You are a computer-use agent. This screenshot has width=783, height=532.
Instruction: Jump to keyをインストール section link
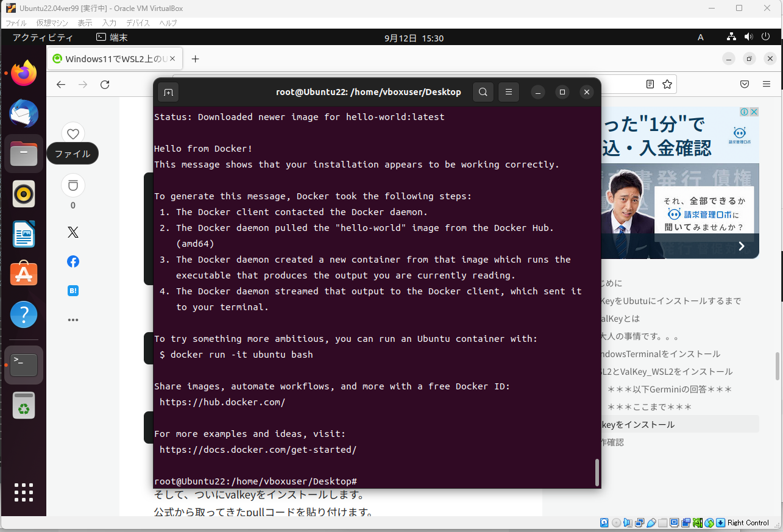tap(637, 425)
